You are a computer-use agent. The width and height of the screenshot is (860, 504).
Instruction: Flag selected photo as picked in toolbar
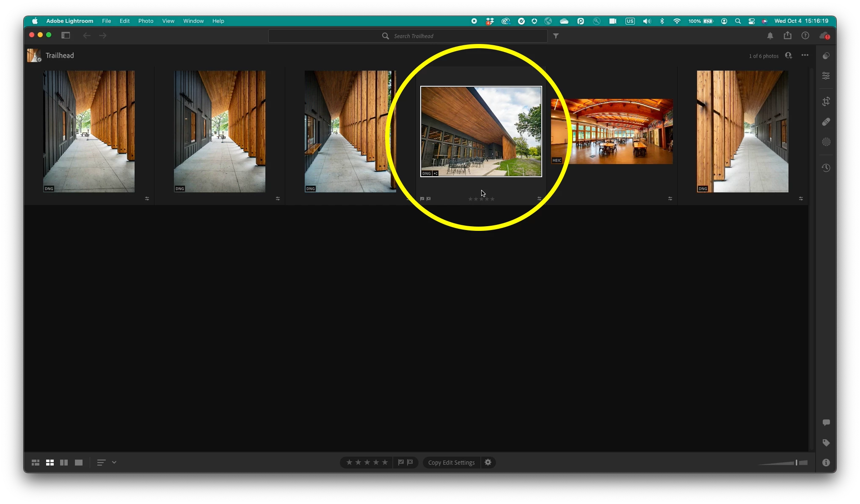coord(400,462)
